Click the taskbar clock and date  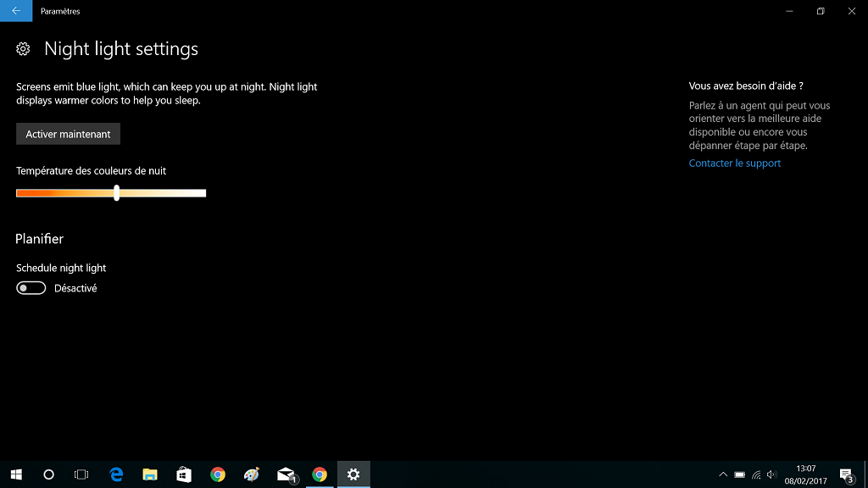pos(805,474)
